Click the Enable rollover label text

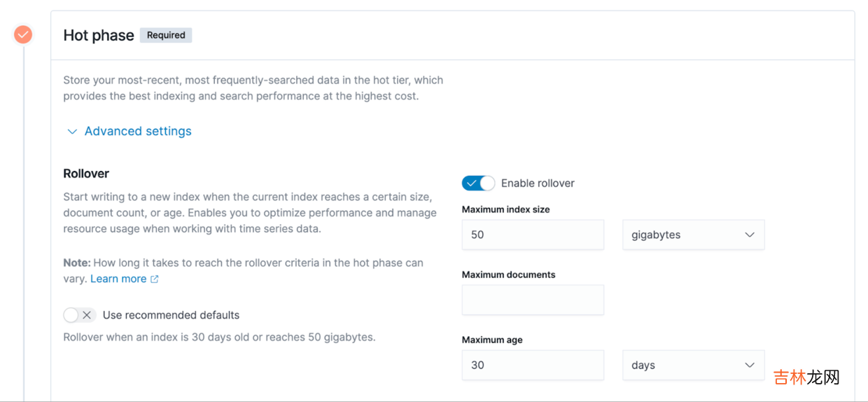tap(538, 183)
